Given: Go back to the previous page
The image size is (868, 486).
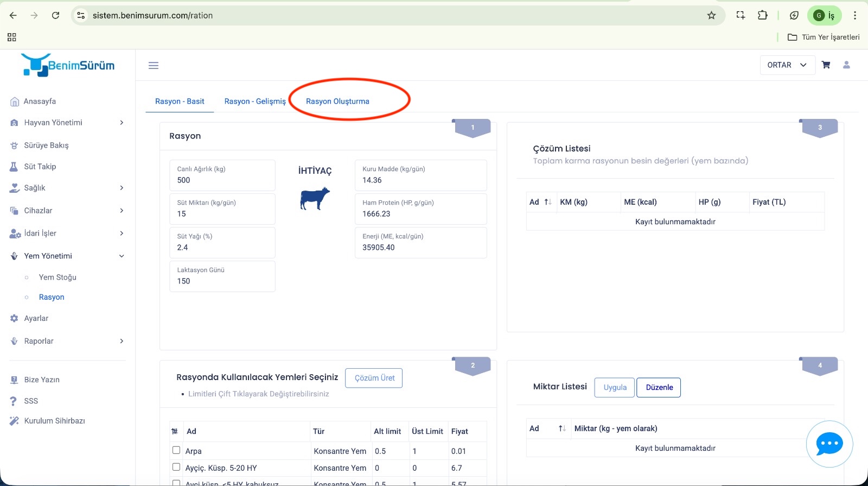Looking at the screenshot, I should [x=13, y=15].
